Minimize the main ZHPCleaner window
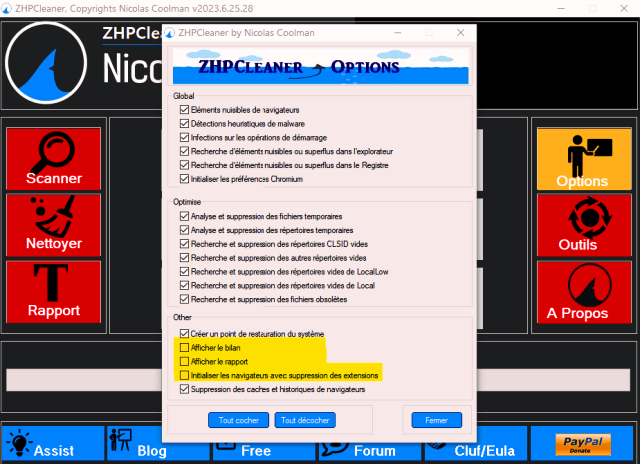 pos(561,9)
